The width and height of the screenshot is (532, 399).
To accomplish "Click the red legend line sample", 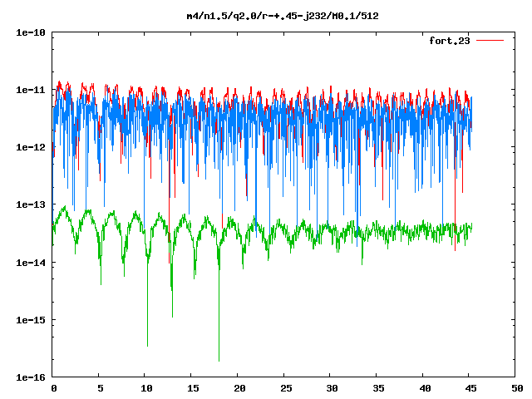I will 490,41.
